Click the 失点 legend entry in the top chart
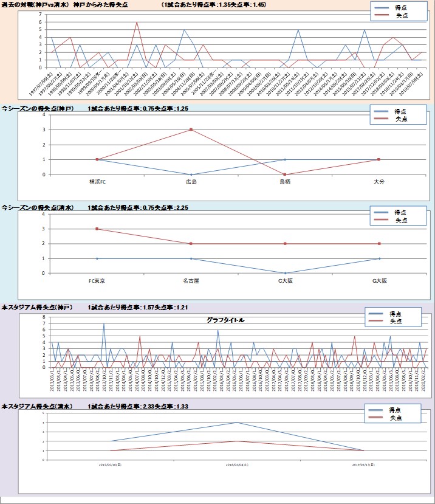Screen dimensions: 435x504 [401, 16]
